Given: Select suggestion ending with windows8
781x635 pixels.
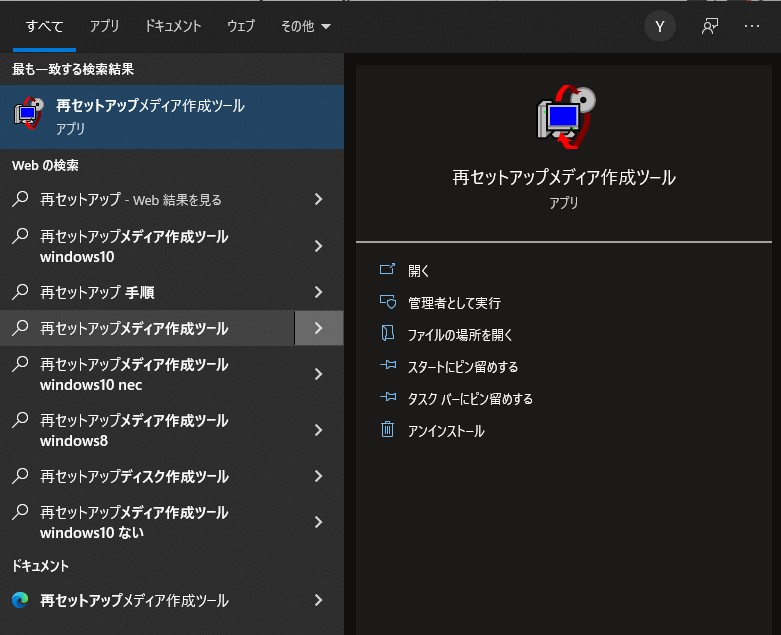Looking at the screenshot, I should tap(147, 430).
